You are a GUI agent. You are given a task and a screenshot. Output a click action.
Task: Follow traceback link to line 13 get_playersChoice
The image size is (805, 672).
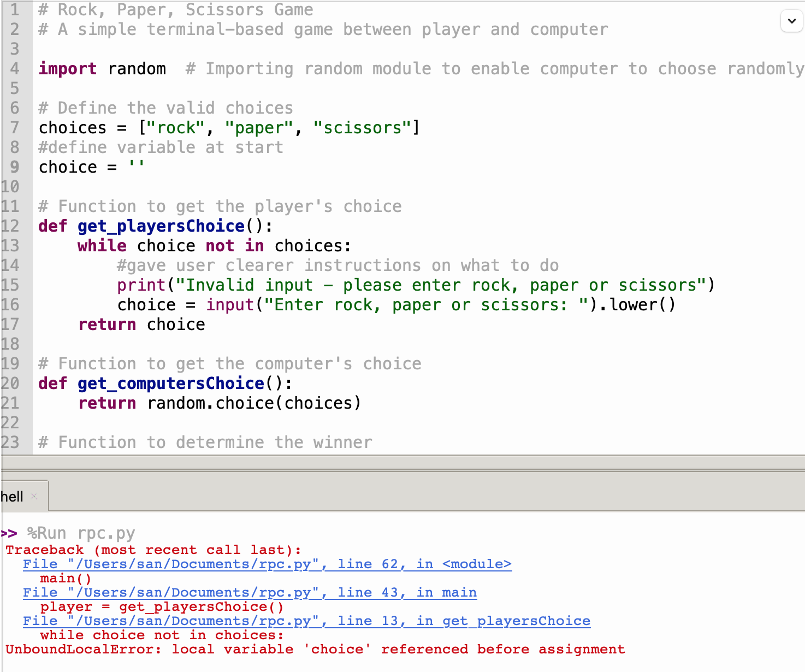pos(306,621)
